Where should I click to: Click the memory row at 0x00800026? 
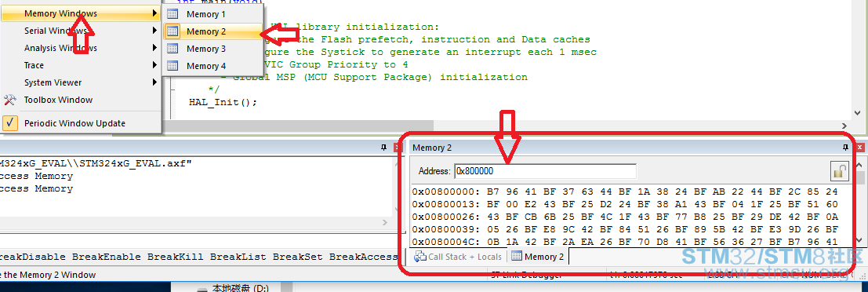click(625, 217)
